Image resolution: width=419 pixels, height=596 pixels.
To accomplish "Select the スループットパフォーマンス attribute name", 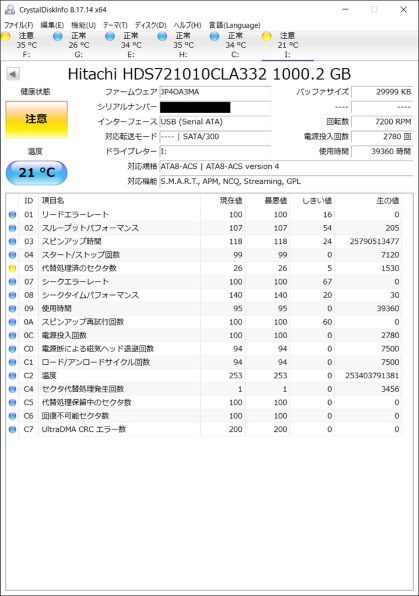I will [x=90, y=228].
